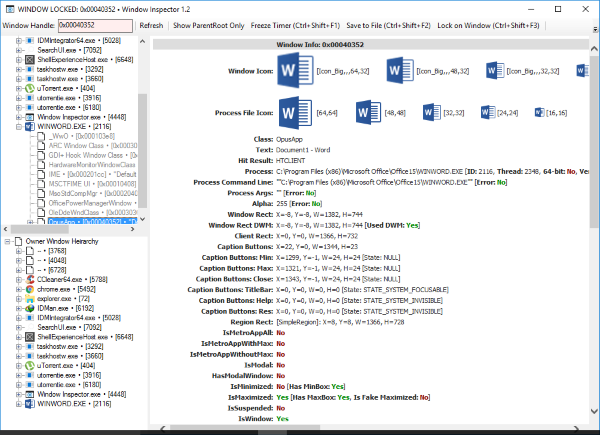Click the uTorrent icon in upper tree
Viewport: 600px width, 435px height.
pyautogui.click(x=29, y=88)
